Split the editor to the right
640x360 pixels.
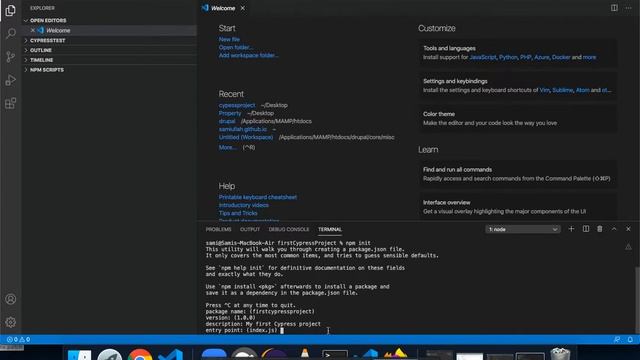(x=614, y=8)
